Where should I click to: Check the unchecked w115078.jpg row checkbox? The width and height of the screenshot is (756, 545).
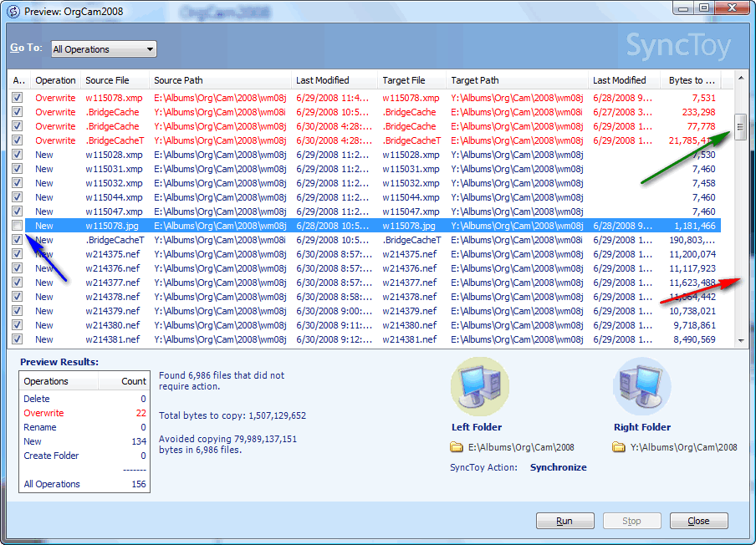tap(18, 226)
